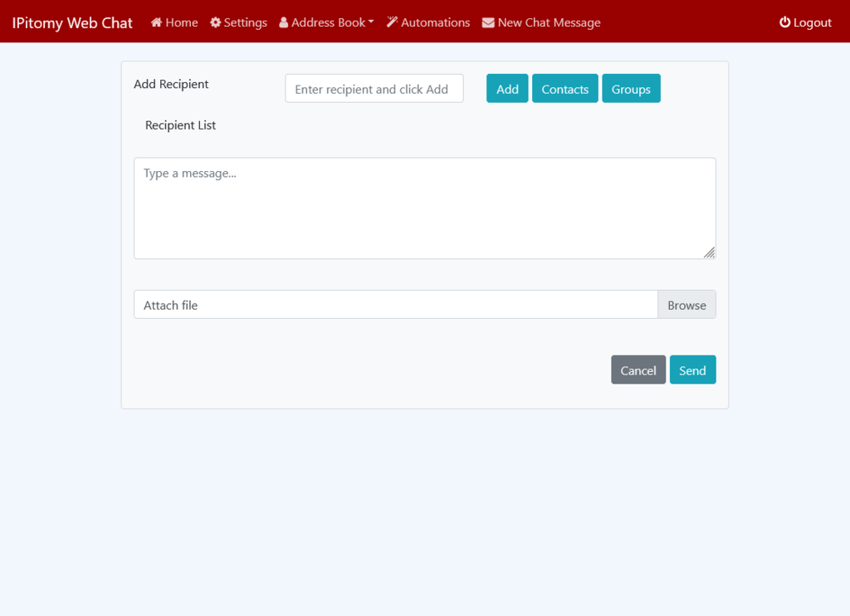Select the Automations text in the navbar
The image size is (850, 616).
(435, 22)
